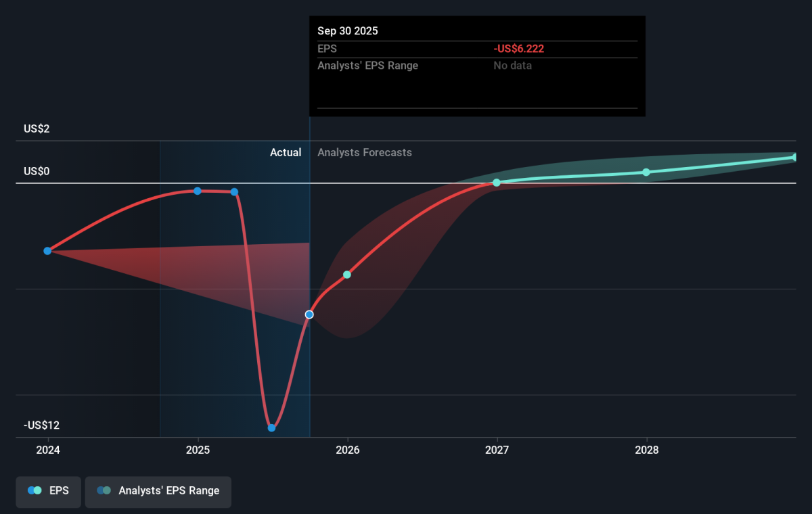The image size is (812, 514).
Task: Click the -US$6.222 EPS value in tooltip
Action: [x=518, y=49]
